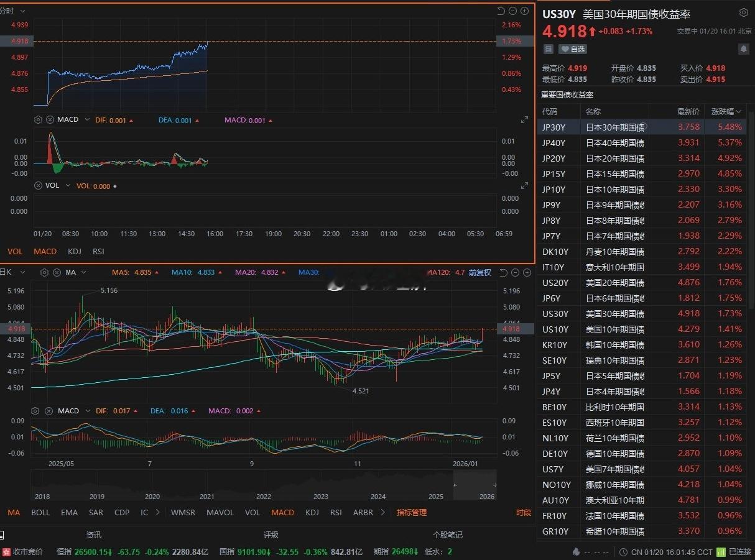
Task: Switch to the 资讯 tab at the bottom
Action: coord(92,535)
